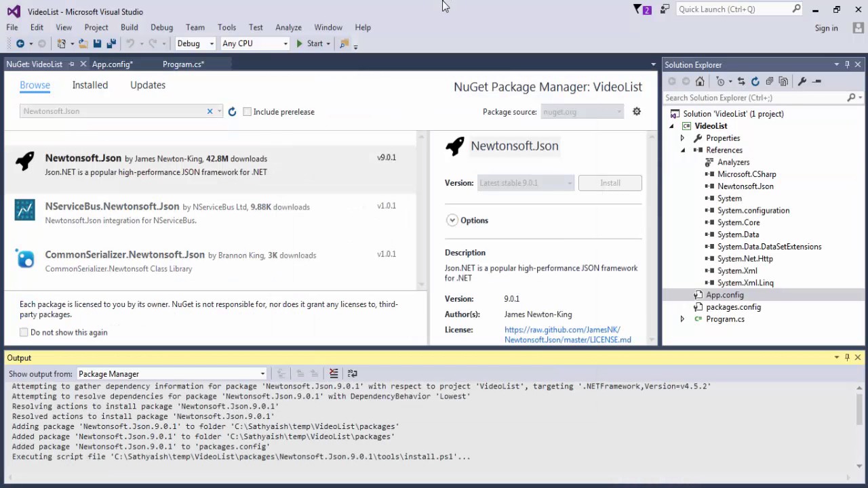This screenshot has width=868, height=488.
Task: Switch to the Installed packages tab
Action: [90, 85]
